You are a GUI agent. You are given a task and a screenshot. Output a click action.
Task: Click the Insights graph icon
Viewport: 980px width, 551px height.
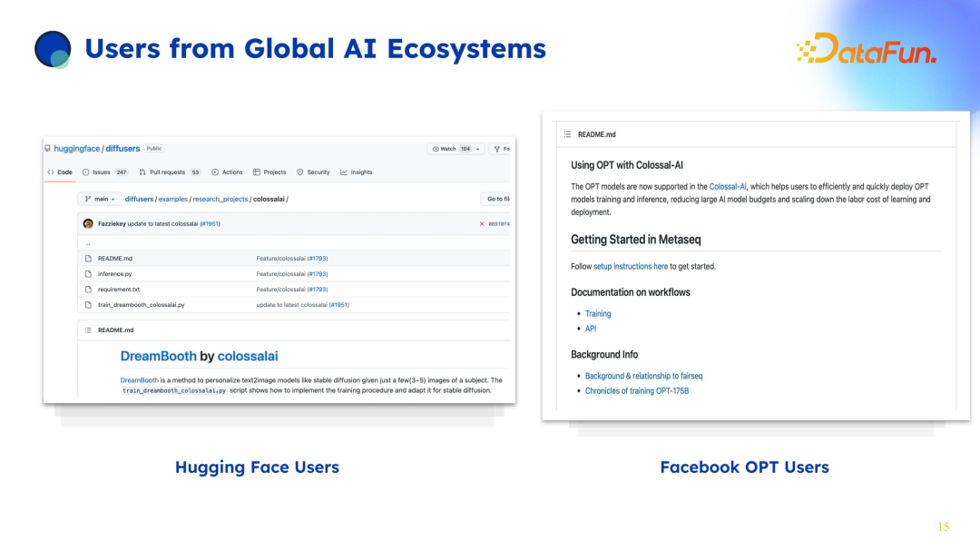(x=344, y=172)
